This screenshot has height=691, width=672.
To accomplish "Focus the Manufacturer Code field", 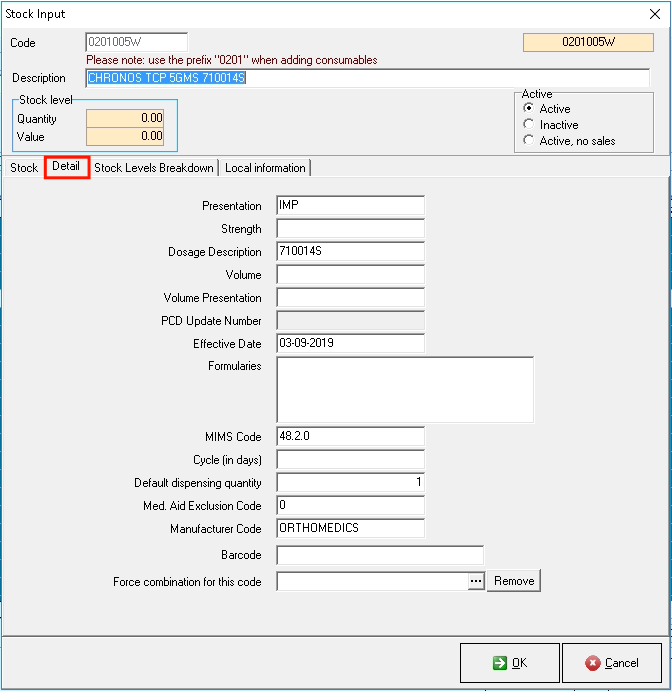I will 350,528.
